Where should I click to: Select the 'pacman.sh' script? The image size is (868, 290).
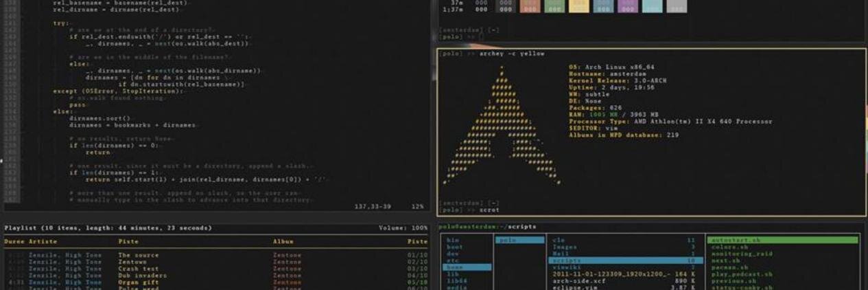[x=729, y=267]
